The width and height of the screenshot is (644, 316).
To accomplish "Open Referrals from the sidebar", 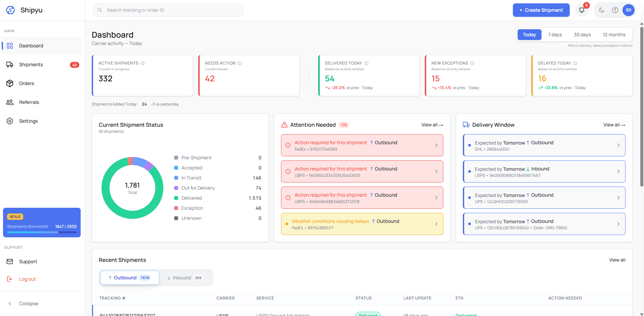I will coord(29,102).
